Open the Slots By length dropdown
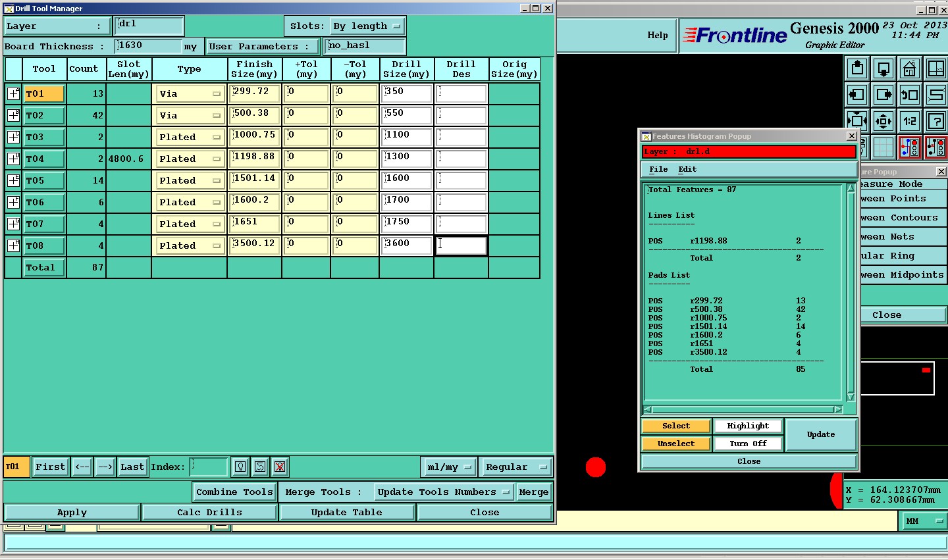This screenshot has height=560, width=948. [367, 26]
